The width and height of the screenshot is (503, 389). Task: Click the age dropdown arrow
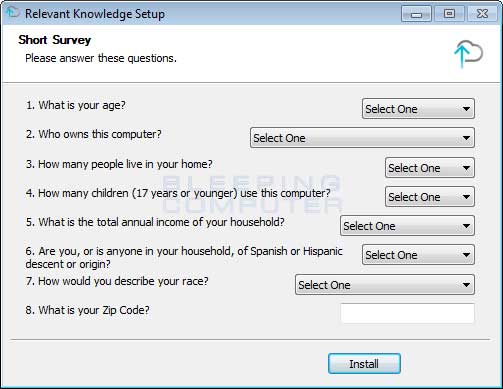[466, 109]
